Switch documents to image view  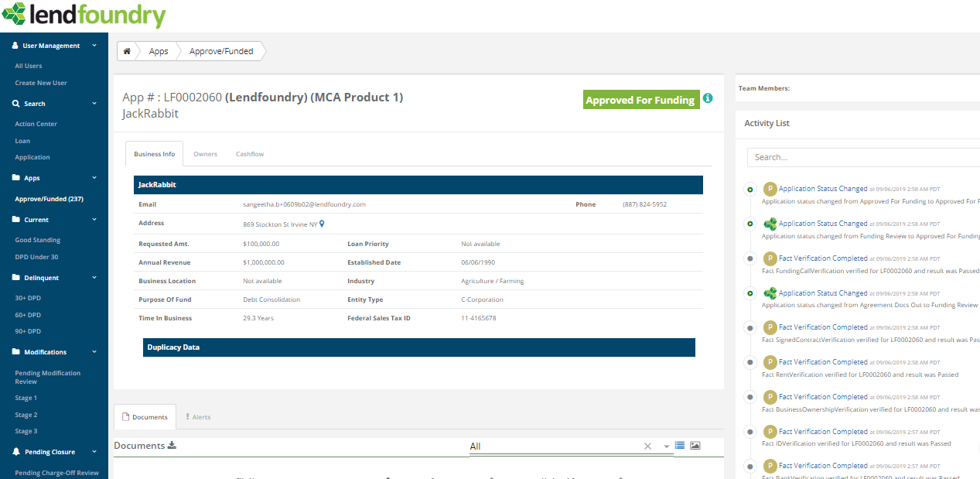[695, 445]
